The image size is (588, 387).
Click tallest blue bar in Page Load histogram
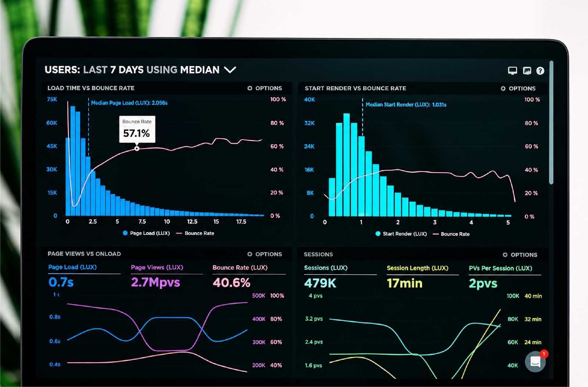point(73,161)
